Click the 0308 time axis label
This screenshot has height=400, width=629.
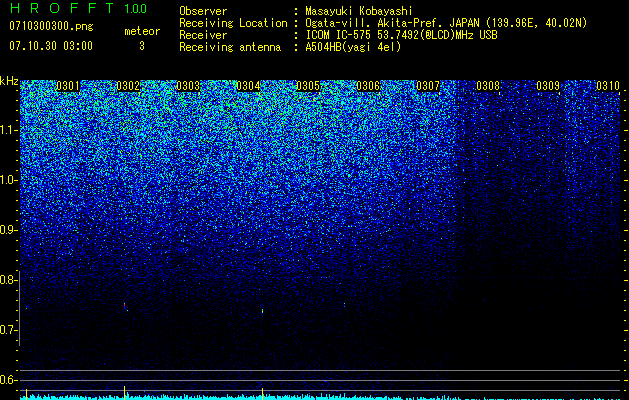coord(488,86)
